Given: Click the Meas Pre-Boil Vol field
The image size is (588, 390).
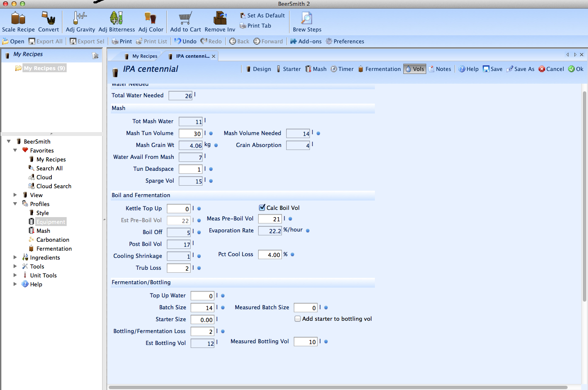Looking at the screenshot, I should 270,219.
